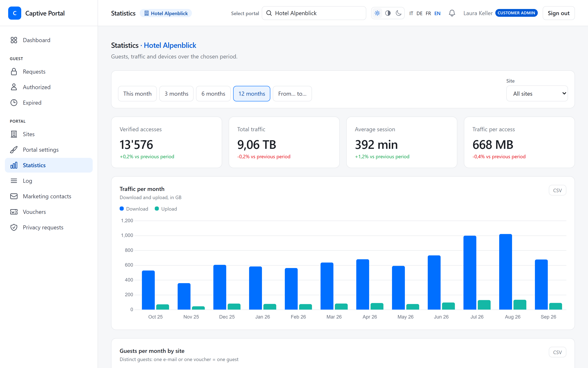The image size is (588, 368).
Task: Export Guests per month by site CSV
Action: (557, 352)
